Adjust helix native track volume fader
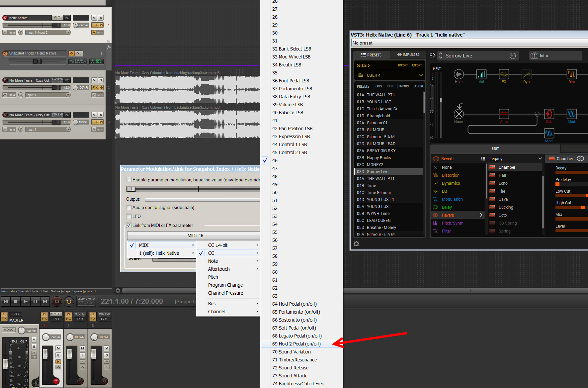The image size is (588, 388). [x=56, y=25]
